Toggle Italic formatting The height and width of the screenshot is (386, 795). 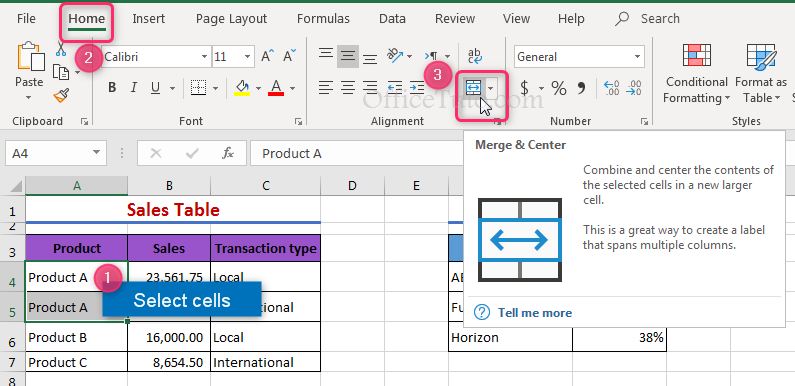click(x=134, y=88)
